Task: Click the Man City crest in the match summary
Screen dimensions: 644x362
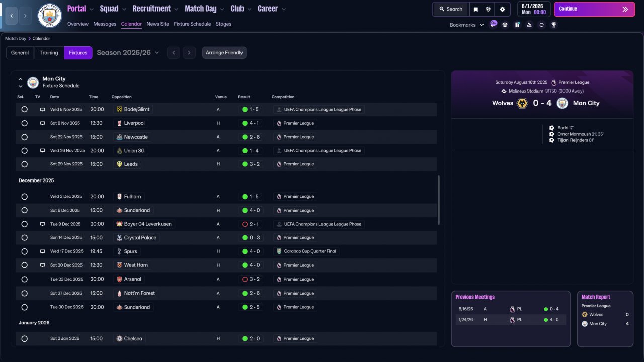Action: [x=562, y=103]
